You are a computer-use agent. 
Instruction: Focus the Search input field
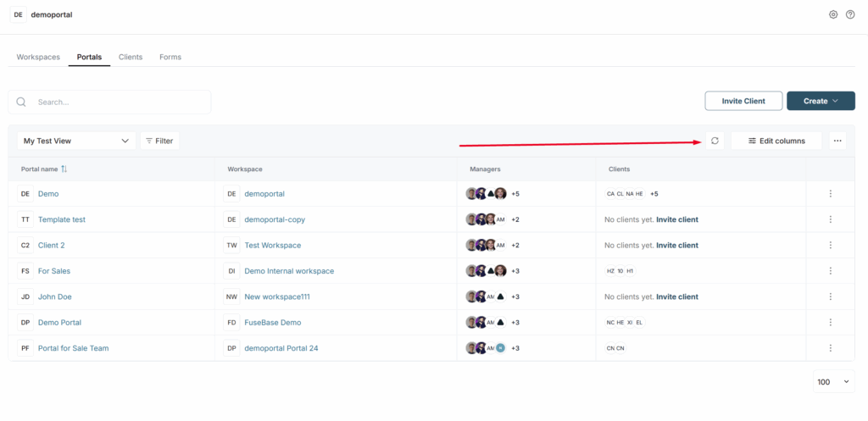point(119,102)
